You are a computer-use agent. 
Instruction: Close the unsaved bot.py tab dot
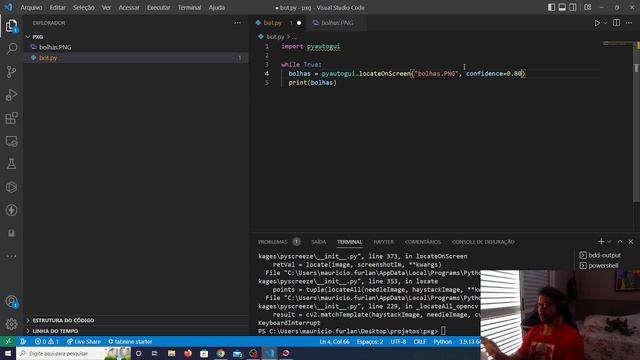[299, 23]
